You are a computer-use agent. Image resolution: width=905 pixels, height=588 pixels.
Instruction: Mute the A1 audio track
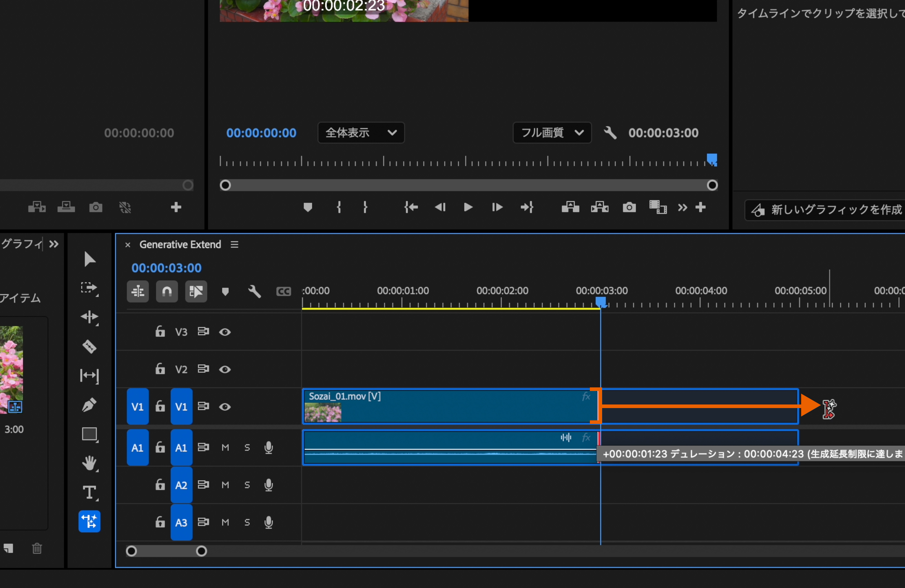coord(225,448)
